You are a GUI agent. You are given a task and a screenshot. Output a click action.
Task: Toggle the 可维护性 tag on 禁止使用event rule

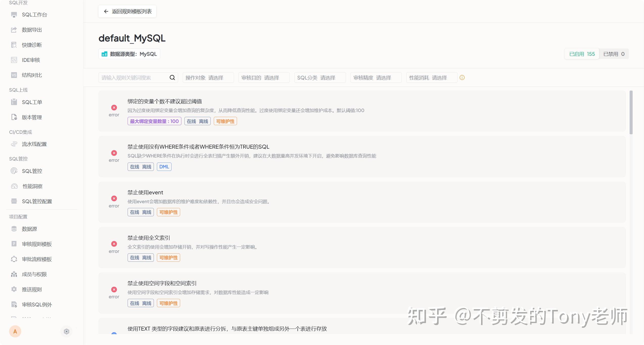[x=168, y=212]
